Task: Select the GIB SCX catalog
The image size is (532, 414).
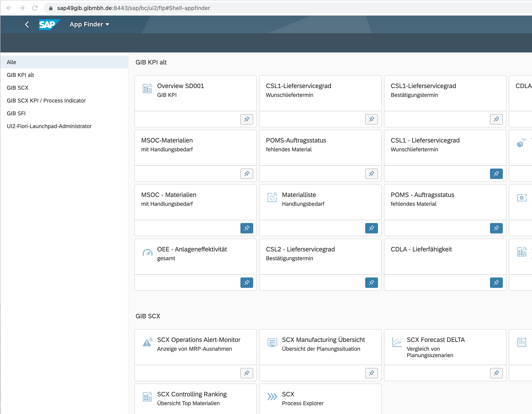Action: pos(18,88)
